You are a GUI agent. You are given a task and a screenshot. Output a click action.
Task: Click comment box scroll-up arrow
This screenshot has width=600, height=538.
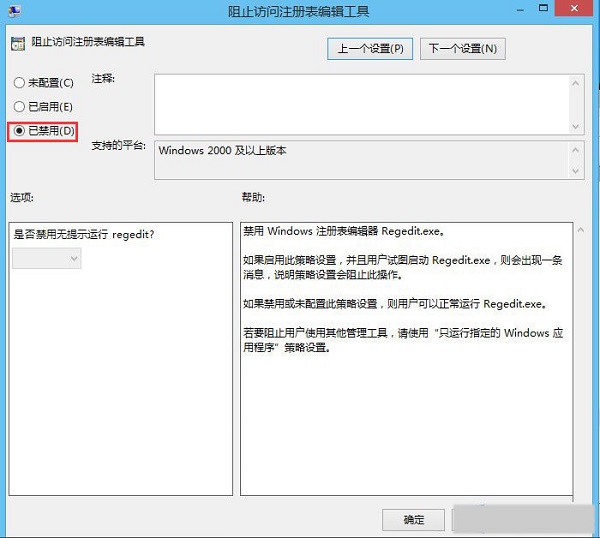(x=576, y=83)
